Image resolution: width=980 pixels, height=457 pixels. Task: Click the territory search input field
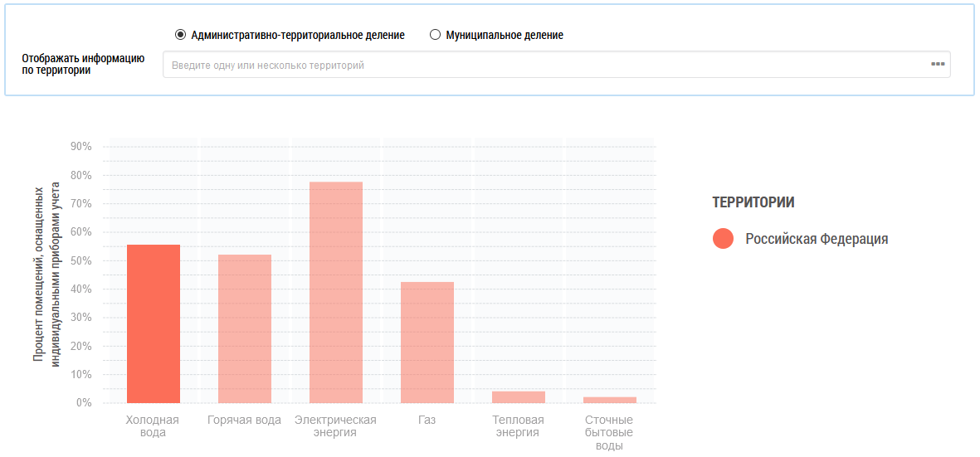539,65
